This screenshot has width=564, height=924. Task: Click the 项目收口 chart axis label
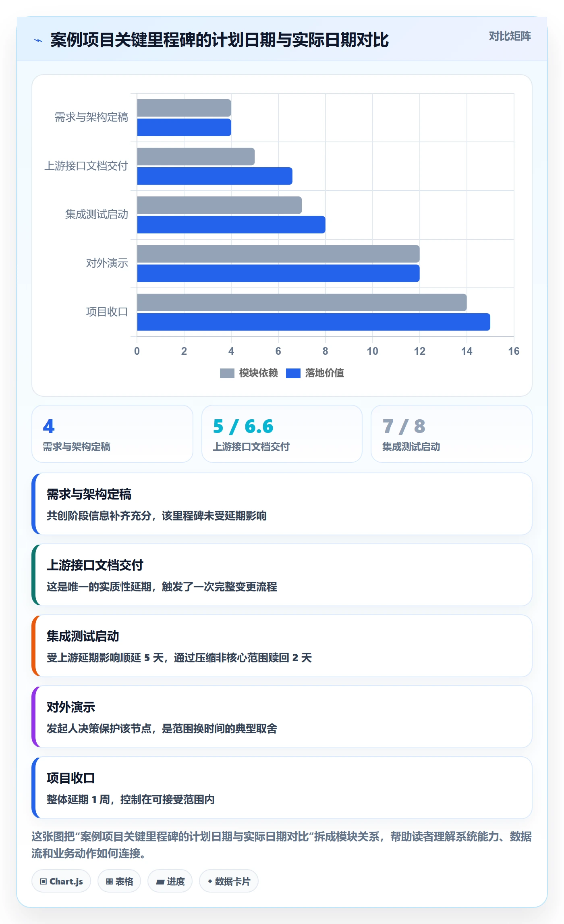pos(107,312)
